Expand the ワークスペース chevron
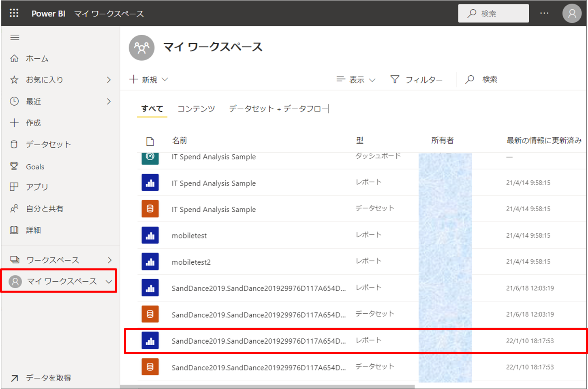The height and width of the screenshot is (389, 588). 109,260
